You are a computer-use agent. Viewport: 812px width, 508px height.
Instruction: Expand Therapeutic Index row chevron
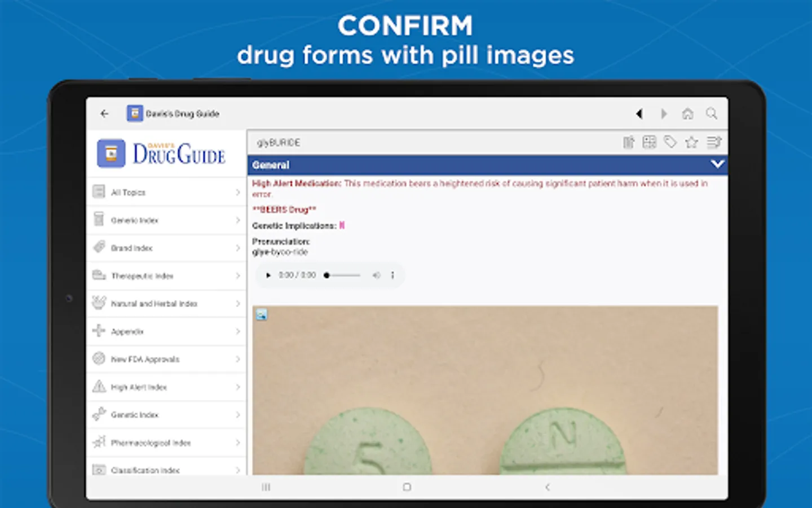pos(237,276)
